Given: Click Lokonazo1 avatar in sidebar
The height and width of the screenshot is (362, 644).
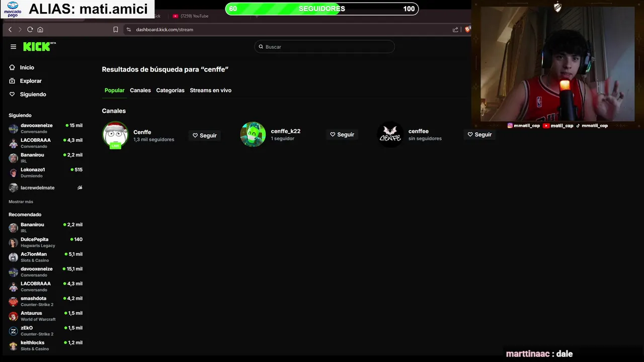Looking at the screenshot, I should click(13, 172).
